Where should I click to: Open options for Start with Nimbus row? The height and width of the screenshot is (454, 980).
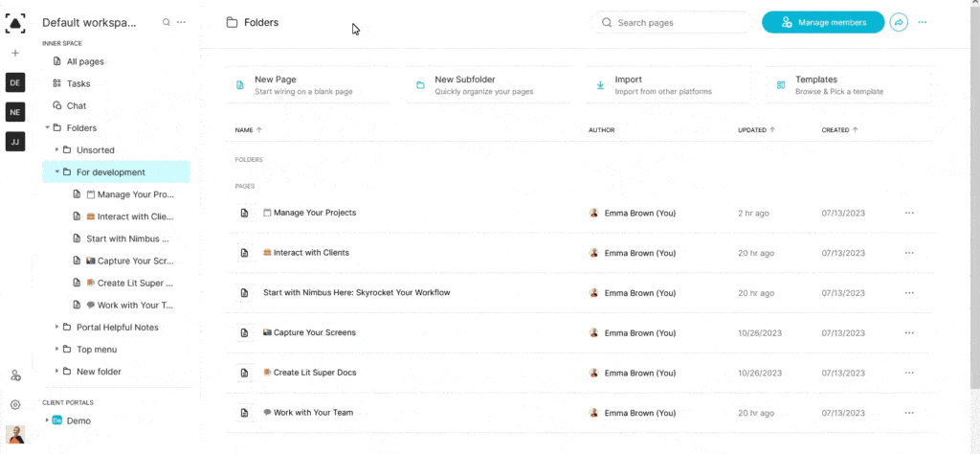tap(909, 293)
